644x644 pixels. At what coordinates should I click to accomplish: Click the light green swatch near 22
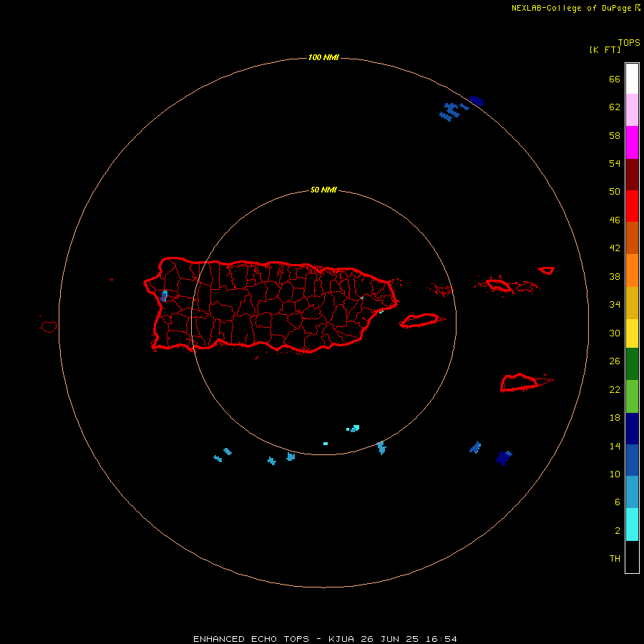coord(632,396)
